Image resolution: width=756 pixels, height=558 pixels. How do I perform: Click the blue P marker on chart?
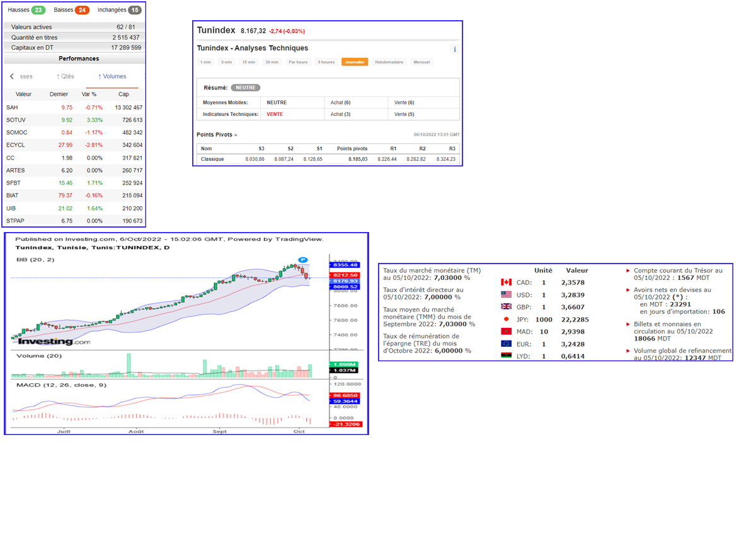click(303, 259)
